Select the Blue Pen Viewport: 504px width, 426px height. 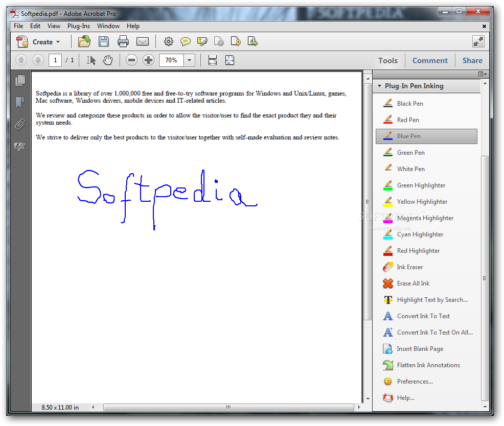click(x=426, y=136)
